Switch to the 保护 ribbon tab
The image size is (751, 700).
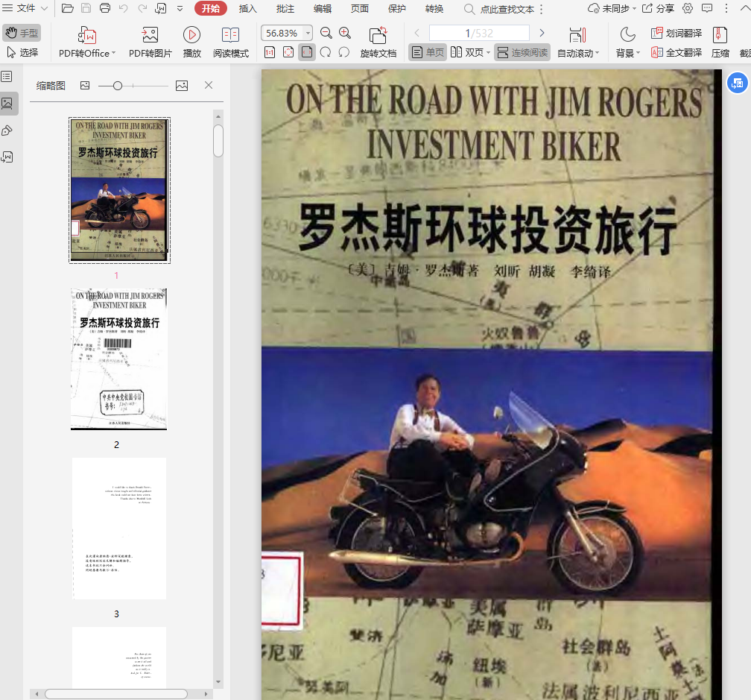pyautogui.click(x=397, y=8)
